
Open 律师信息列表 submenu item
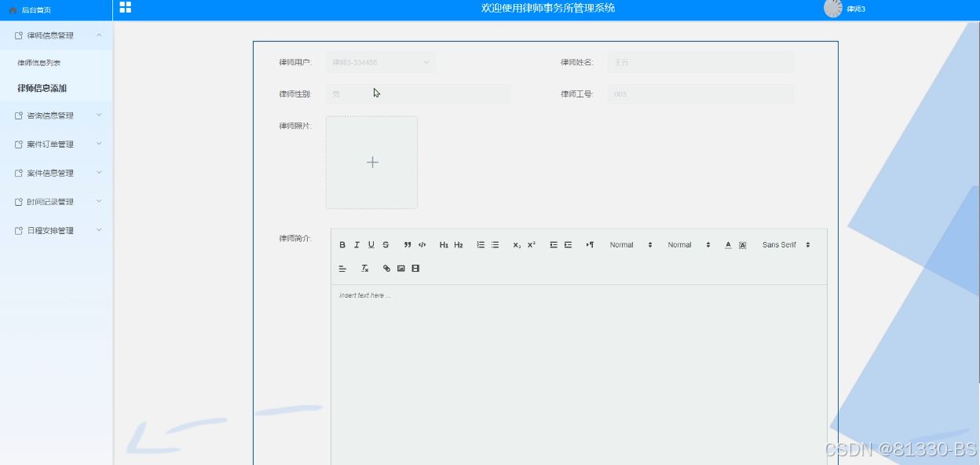(x=39, y=63)
